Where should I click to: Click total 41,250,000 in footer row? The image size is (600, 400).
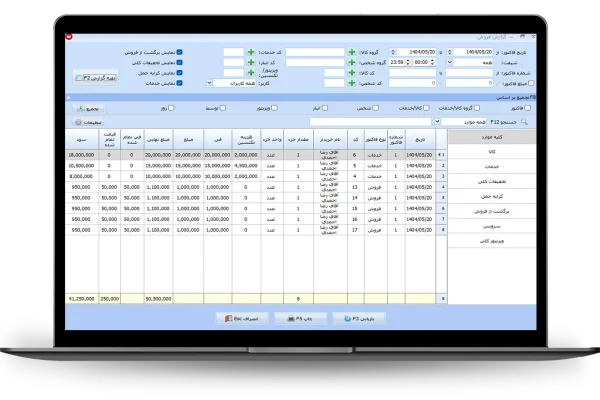pyautogui.click(x=82, y=299)
